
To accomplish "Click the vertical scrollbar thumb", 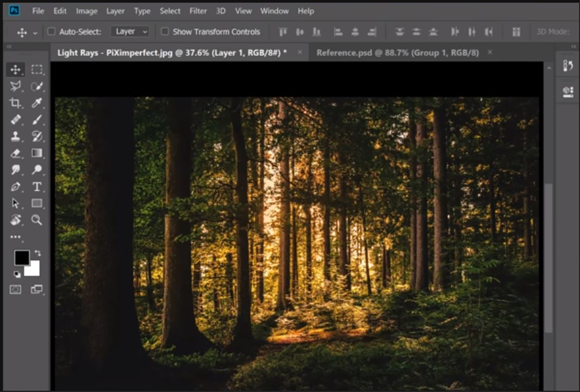I will tap(549, 258).
